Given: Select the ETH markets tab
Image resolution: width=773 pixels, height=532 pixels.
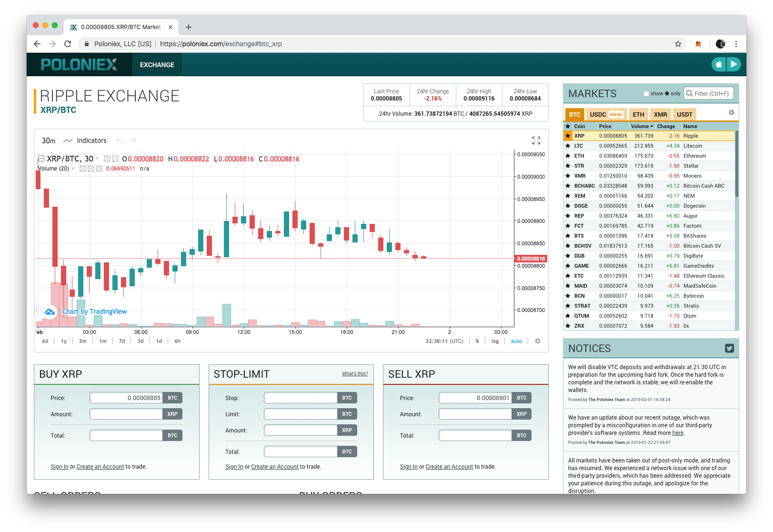Looking at the screenshot, I should point(638,114).
